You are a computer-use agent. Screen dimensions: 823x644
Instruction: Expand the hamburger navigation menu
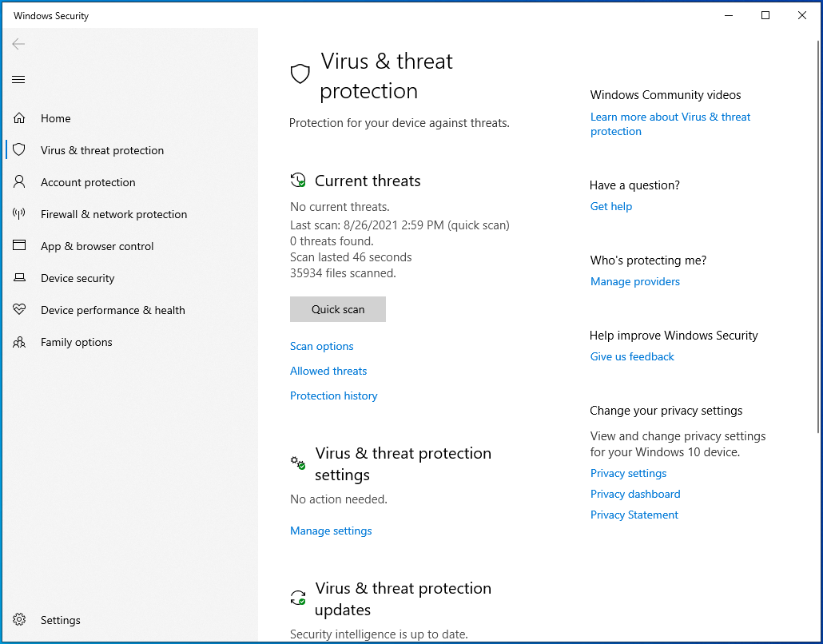(18, 79)
